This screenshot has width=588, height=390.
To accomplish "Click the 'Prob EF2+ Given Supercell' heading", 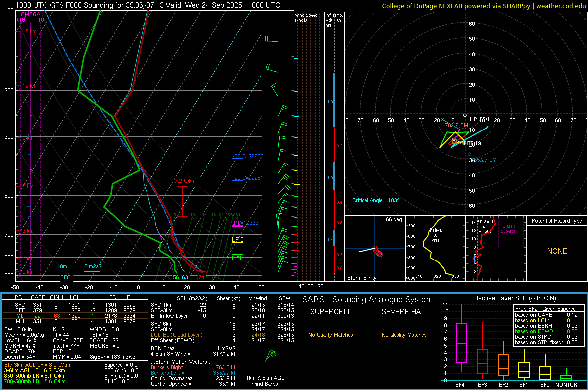I will pos(546,309).
